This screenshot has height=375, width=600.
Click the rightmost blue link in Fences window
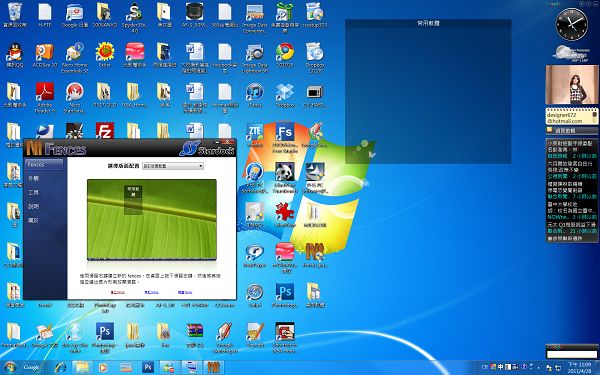click(x=185, y=292)
